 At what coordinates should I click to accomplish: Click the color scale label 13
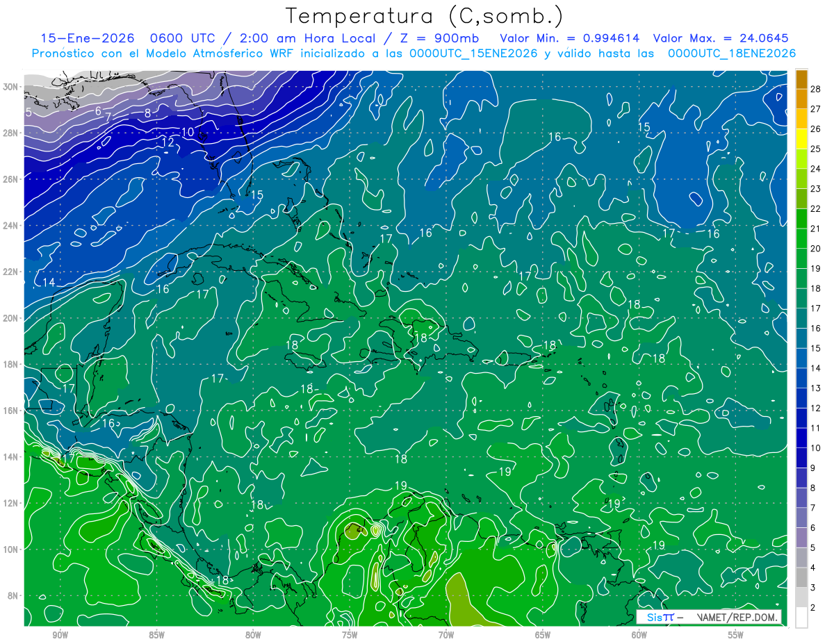point(816,388)
